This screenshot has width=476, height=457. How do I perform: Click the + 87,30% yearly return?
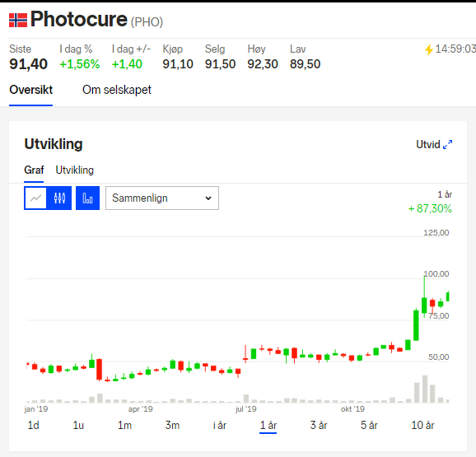pos(430,209)
